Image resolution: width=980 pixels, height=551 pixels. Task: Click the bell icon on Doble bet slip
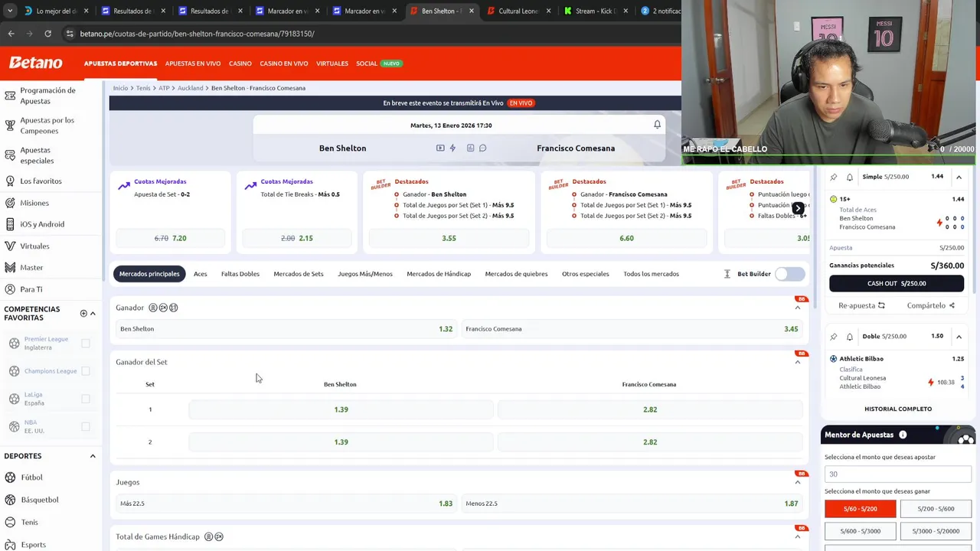(849, 336)
